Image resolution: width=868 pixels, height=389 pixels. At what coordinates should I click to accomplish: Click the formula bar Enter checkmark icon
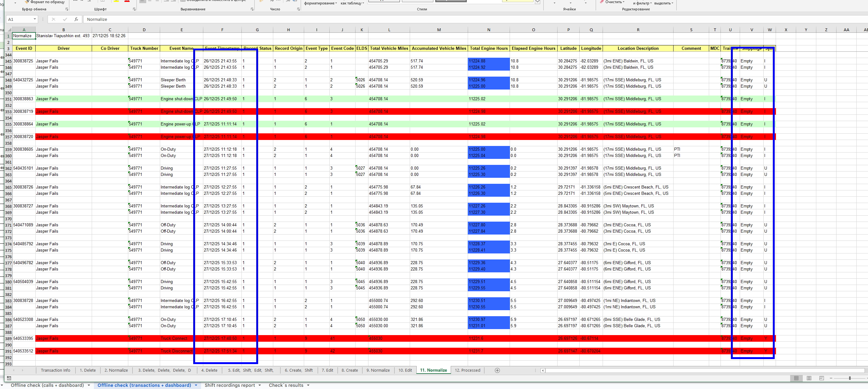click(65, 19)
